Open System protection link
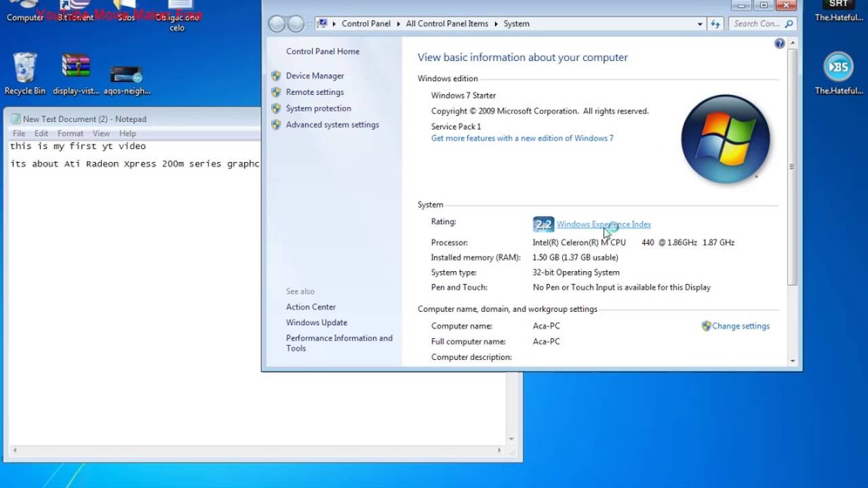Image resolution: width=868 pixels, height=488 pixels. [x=319, y=108]
